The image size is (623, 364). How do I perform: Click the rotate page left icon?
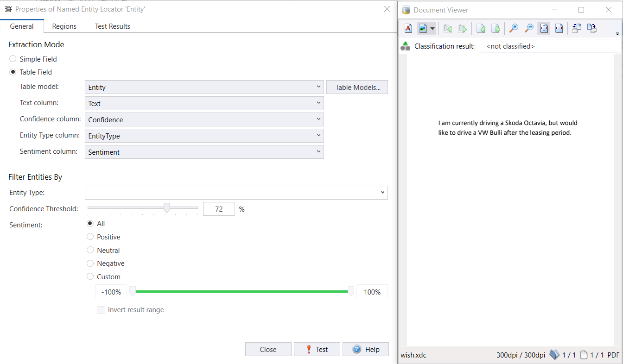pos(577,29)
